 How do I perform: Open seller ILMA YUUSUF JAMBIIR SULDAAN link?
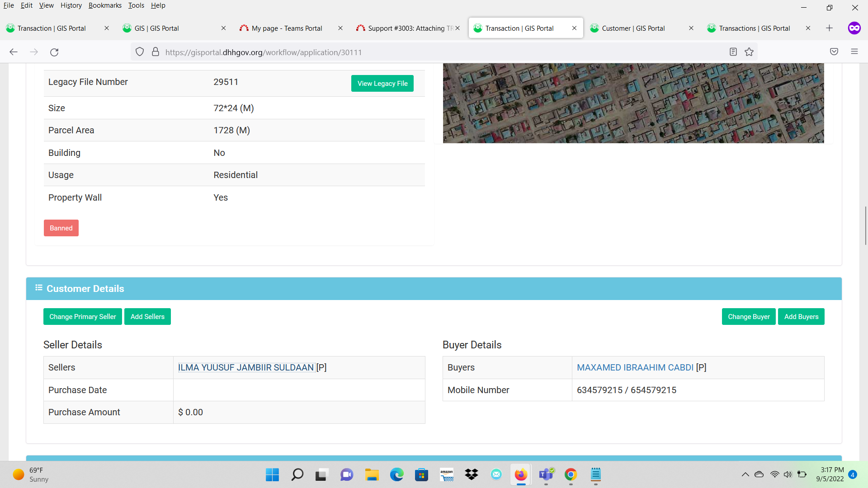tap(246, 368)
